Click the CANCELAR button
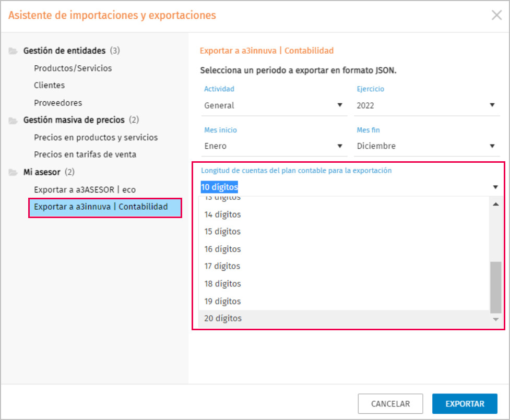The width and height of the screenshot is (510, 420). pyautogui.click(x=390, y=404)
